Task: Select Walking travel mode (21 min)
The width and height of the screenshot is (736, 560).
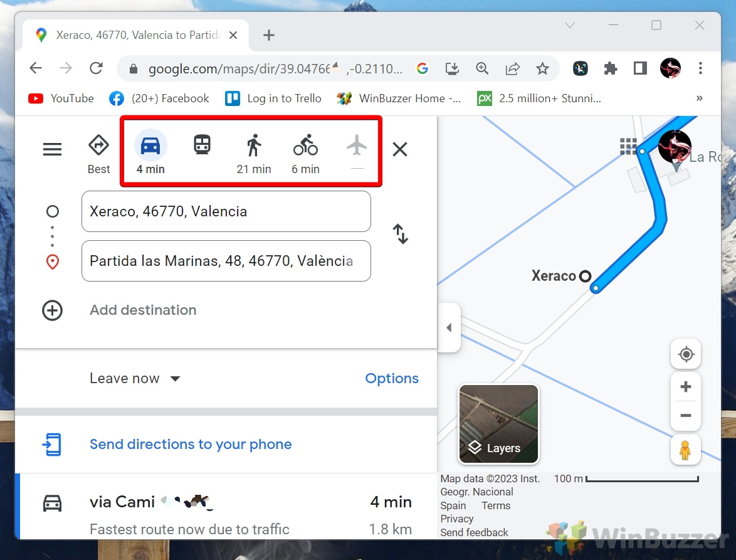Action: click(254, 154)
